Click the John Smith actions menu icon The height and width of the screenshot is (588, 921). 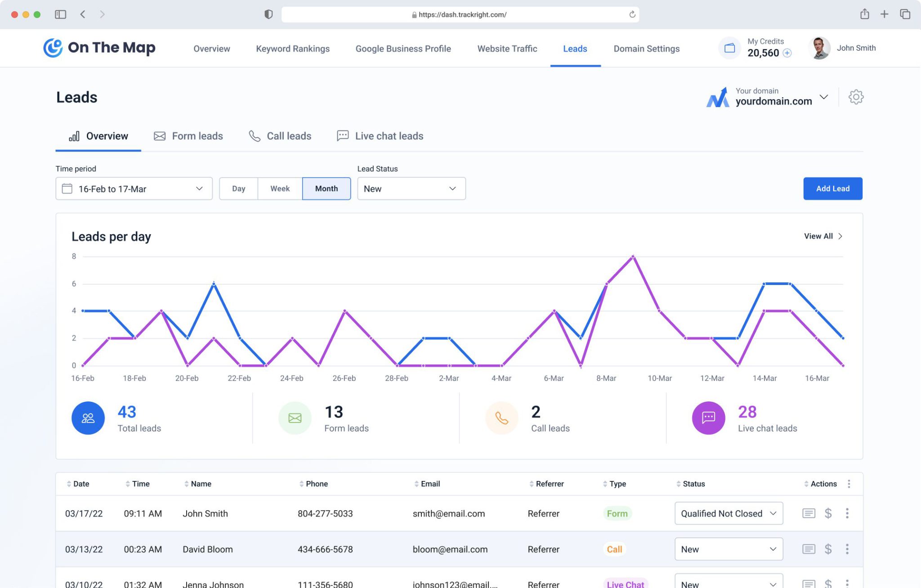pyautogui.click(x=847, y=513)
